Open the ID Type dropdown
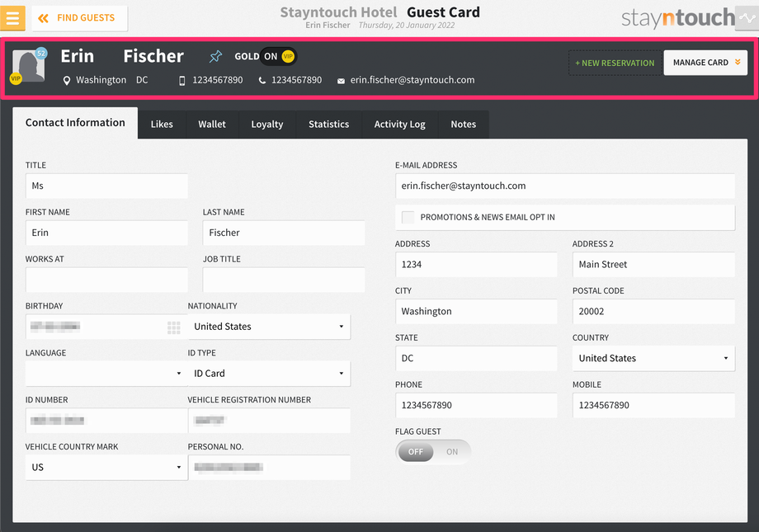This screenshot has height=532, width=759. [269, 374]
